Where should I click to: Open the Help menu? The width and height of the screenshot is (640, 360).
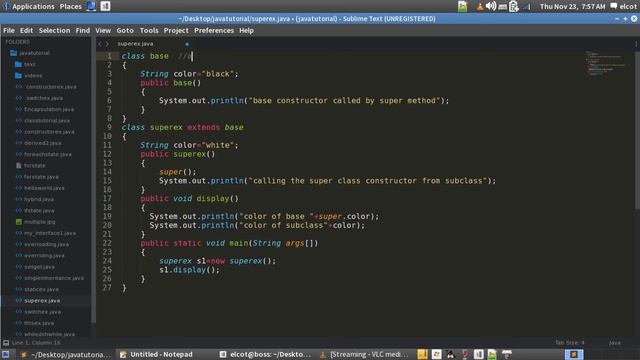point(246,31)
